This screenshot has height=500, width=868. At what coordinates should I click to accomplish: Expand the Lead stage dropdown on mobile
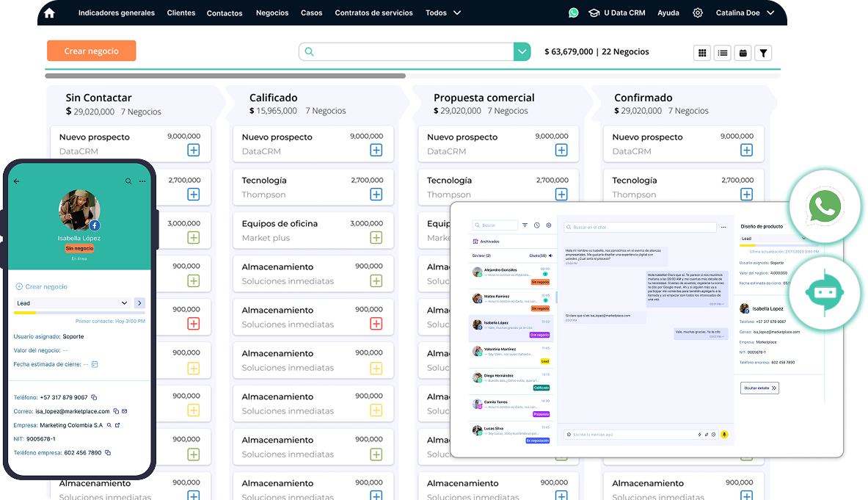coord(124,303)
